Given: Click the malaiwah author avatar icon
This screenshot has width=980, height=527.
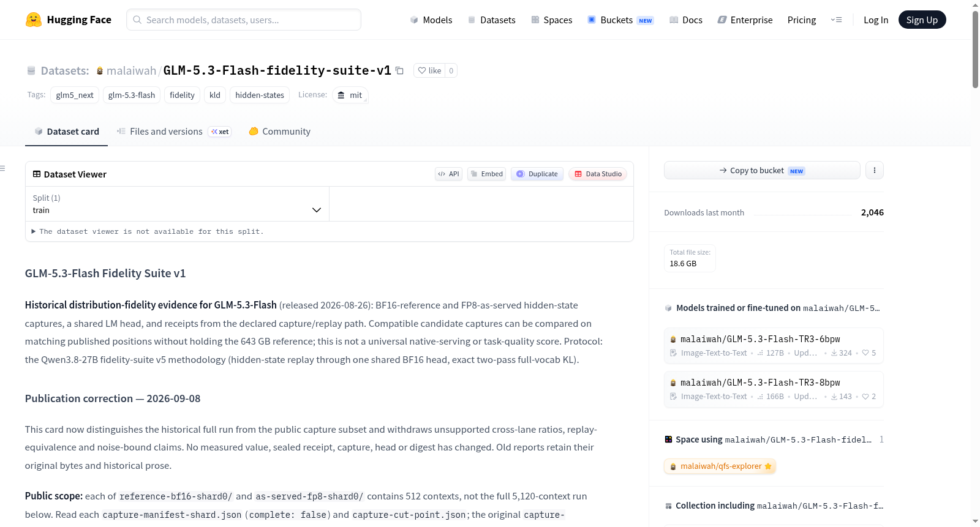Looking at the screenshot, I should click(x=100, y=71).
